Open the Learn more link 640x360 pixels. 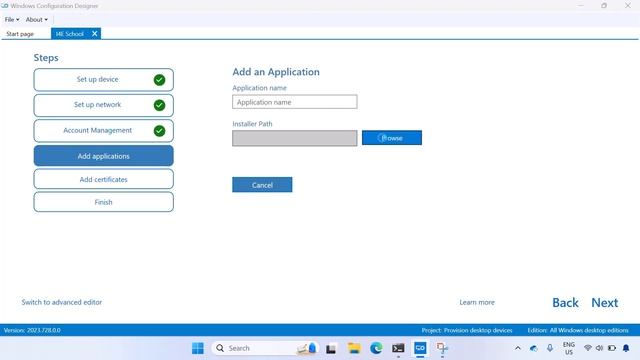pos(477,302)
